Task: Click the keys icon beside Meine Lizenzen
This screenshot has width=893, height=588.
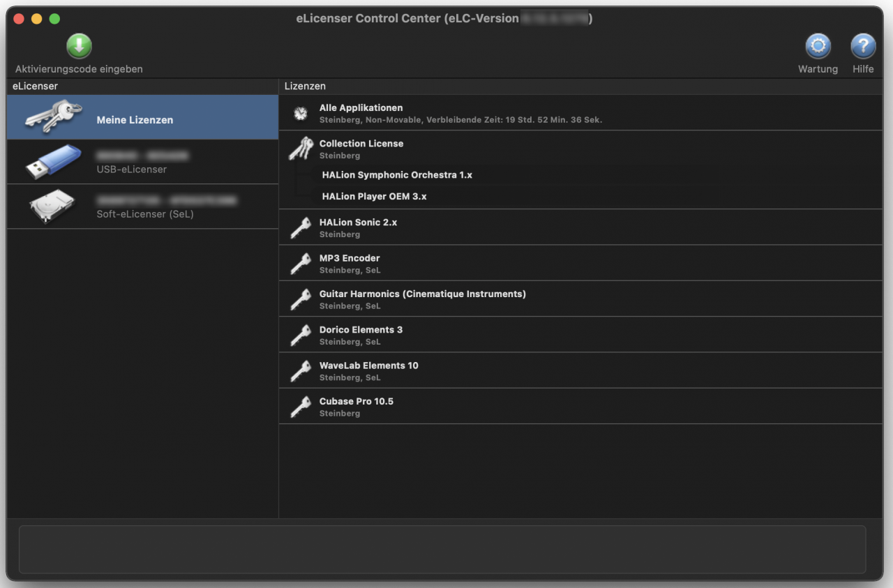Action: pyautogui.click(x=54, y=116)
